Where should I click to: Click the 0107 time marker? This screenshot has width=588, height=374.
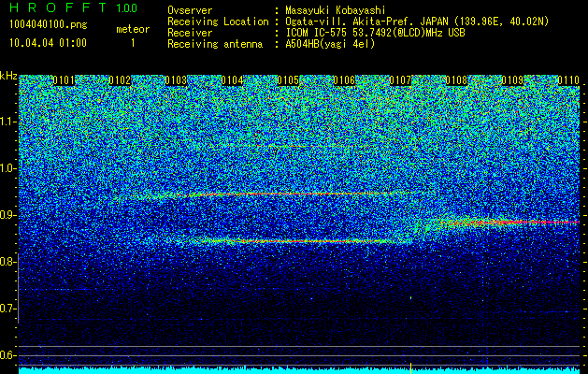click(x=400, y=80)
